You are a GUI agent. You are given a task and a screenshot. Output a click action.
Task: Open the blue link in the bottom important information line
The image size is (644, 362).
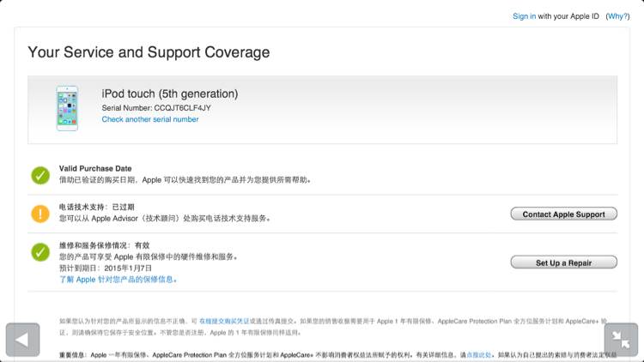click(479, 354)
